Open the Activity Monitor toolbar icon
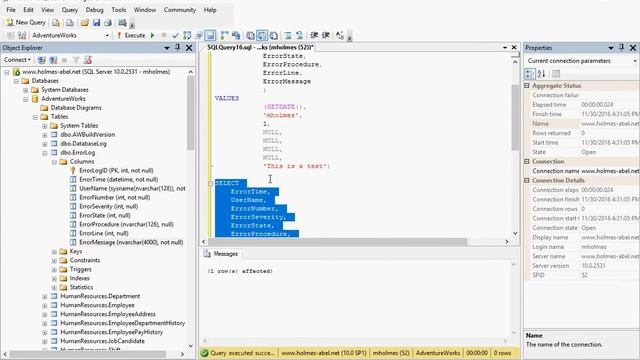640x360 pixels. tap(122, 22)
